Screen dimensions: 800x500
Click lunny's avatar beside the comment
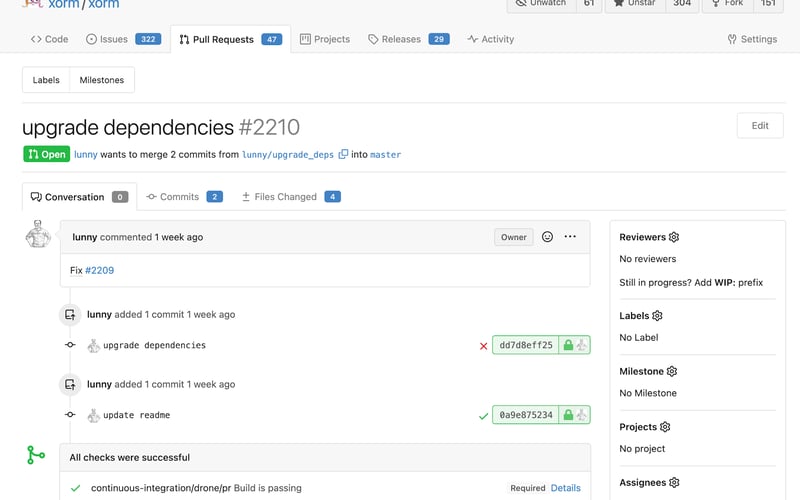click(38, 234)
